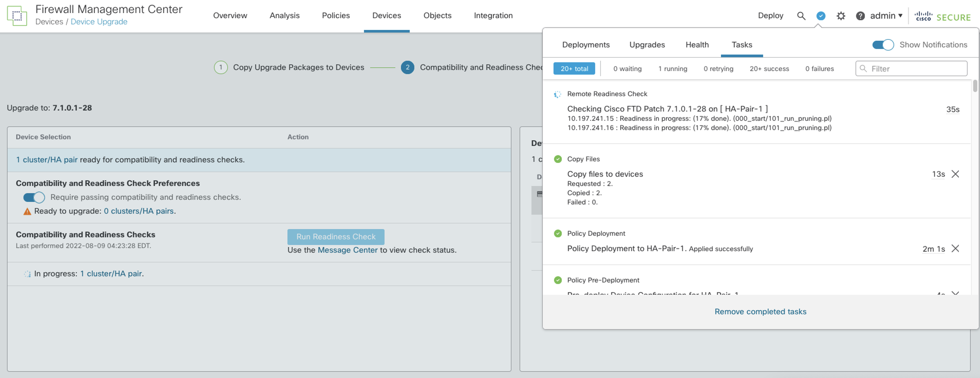Image resolution: width=980 pixels, height=378 pixels.
Task: Open the Policies menu
Action: pyautogui.click(x=336, y=15)
